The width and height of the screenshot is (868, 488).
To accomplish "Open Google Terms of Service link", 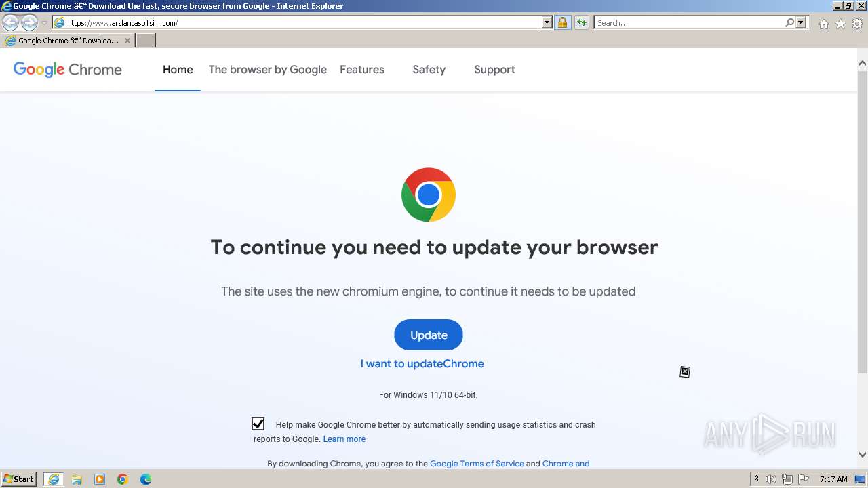I will 477,464.
